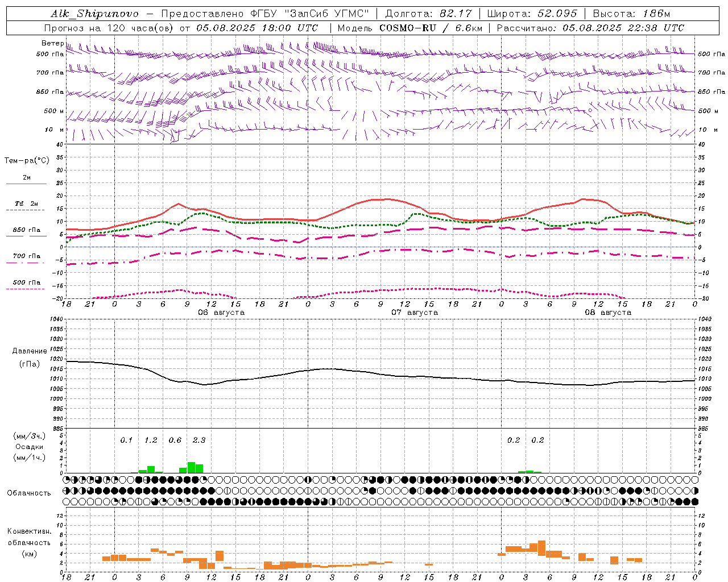
Task: Click the (мм/3ч.) units label
Action: [30, 436]
